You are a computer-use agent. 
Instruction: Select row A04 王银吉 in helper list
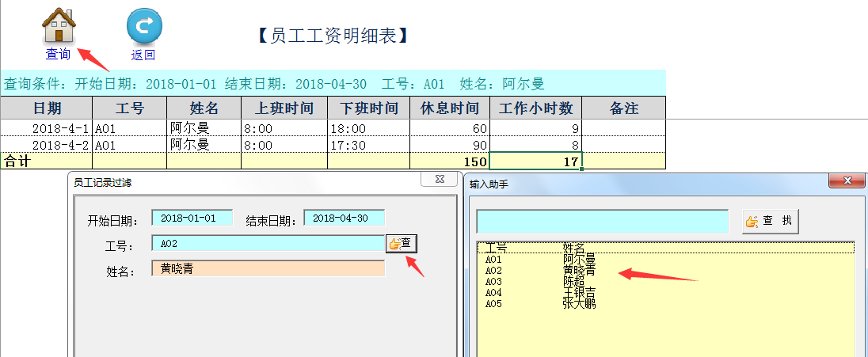click(x=665, y=292)
